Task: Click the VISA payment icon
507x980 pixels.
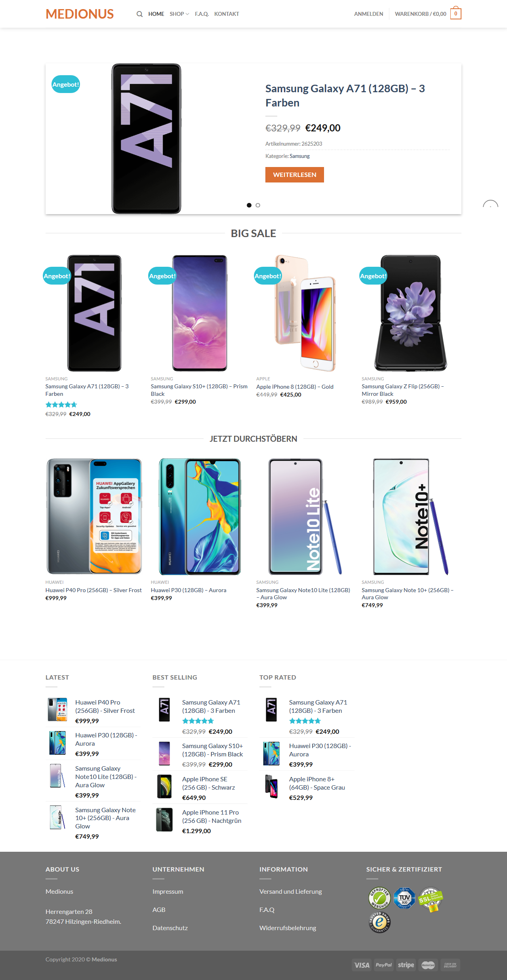Action: coord(362,965)
